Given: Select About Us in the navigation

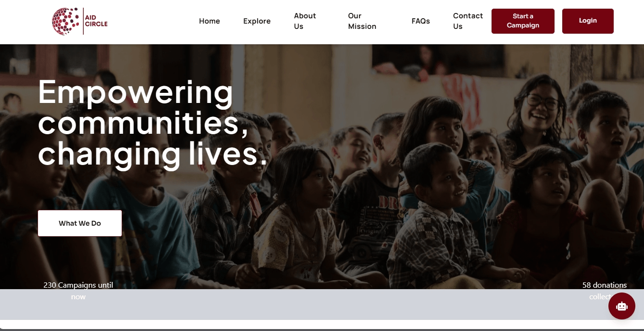Looking at the screenshot, I should 305,21.
